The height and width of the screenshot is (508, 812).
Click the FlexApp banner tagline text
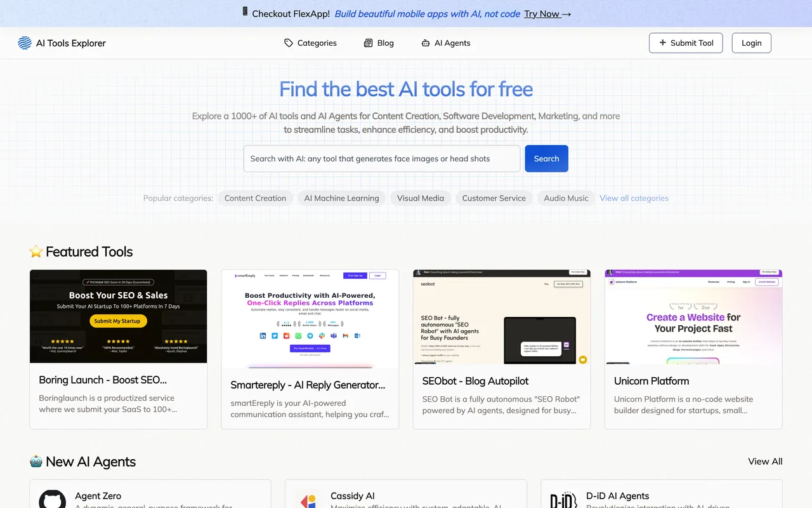click(x=428, y=14)
